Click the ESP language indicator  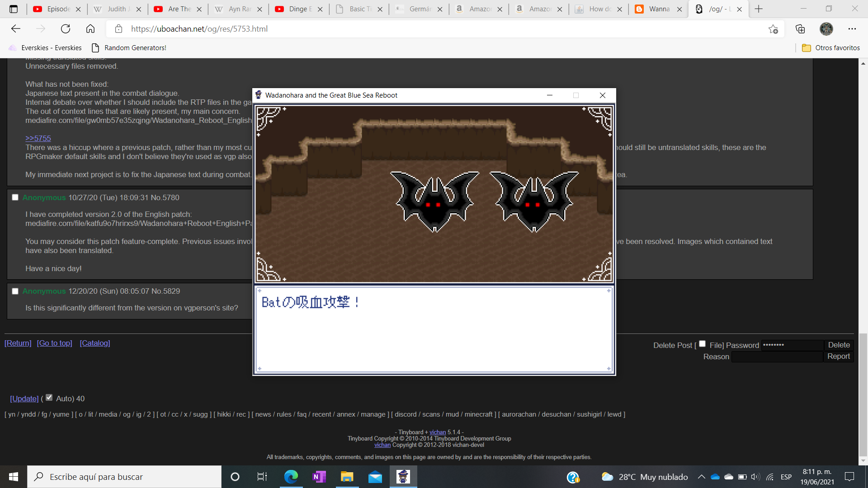[786, 477]
